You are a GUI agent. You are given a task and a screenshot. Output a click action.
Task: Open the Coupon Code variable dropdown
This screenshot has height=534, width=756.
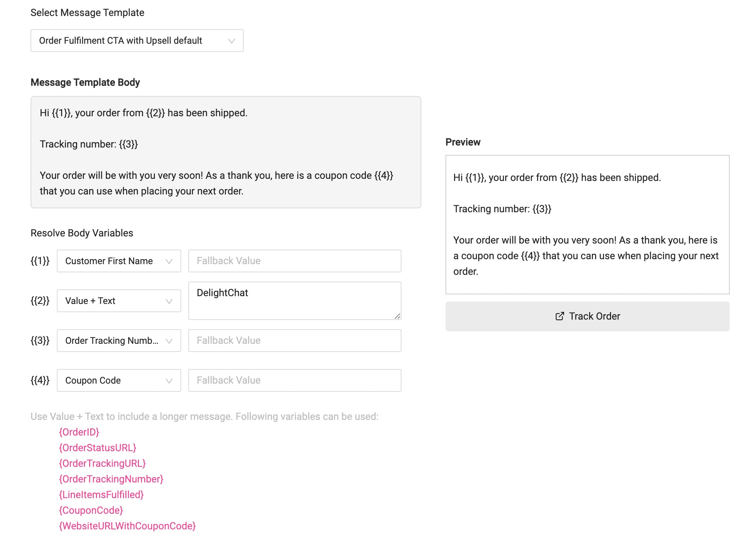coord(119,380)
